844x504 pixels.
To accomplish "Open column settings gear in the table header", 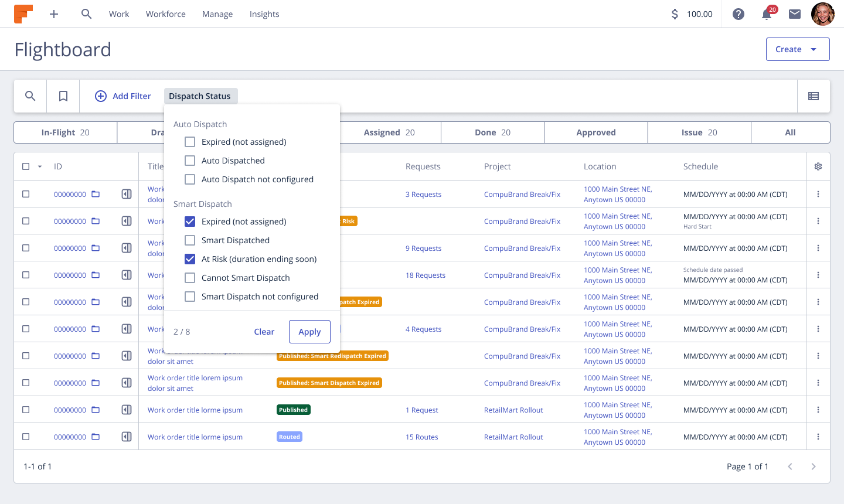I will point(818,166).
